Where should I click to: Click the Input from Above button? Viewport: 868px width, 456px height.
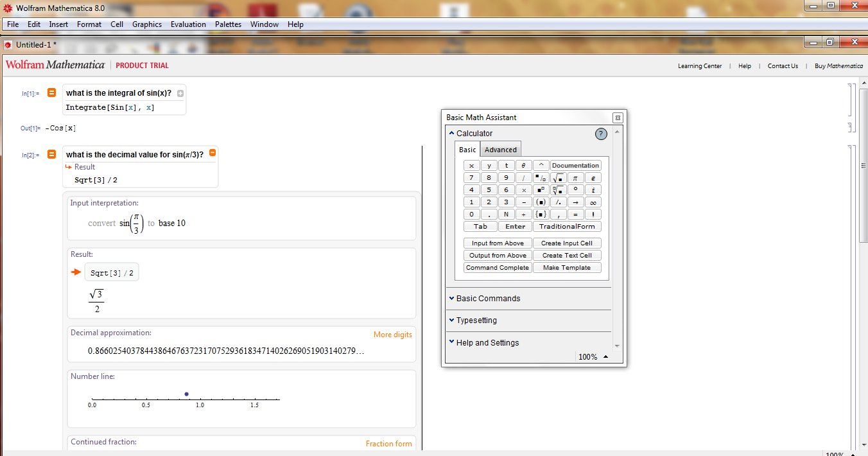coord(498,243)
